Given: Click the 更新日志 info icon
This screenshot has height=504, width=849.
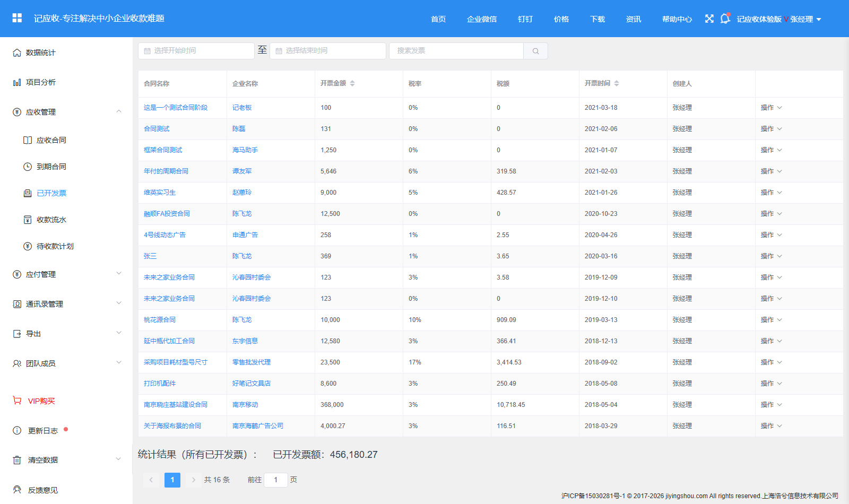Looking at the screenshot, I should tap(17, 430).
